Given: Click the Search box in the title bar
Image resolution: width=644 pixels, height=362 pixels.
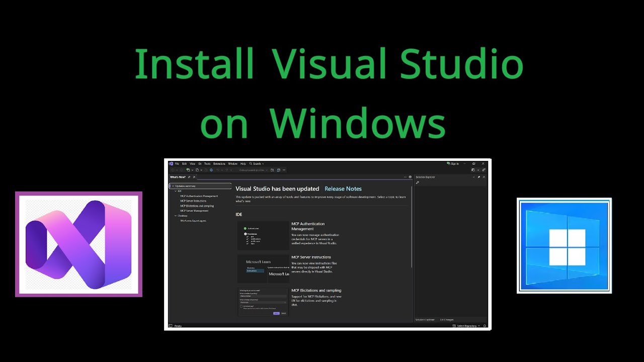Looking at the screenshot, I should tap(256, 163).
